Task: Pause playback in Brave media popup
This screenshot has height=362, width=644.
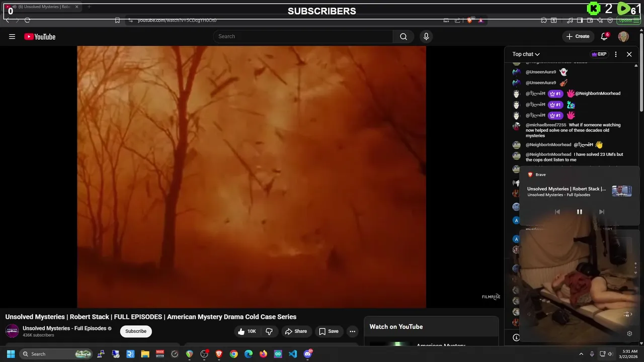Action: 579,212
